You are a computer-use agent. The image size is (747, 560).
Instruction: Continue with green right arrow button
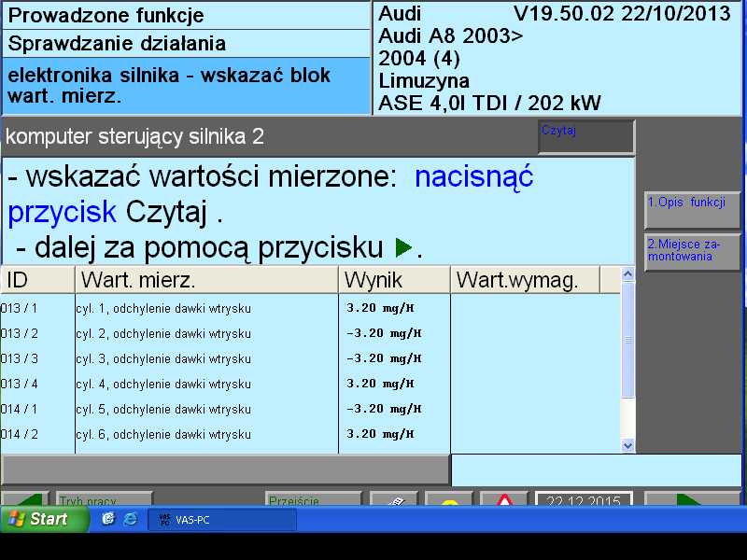point(692,499)
